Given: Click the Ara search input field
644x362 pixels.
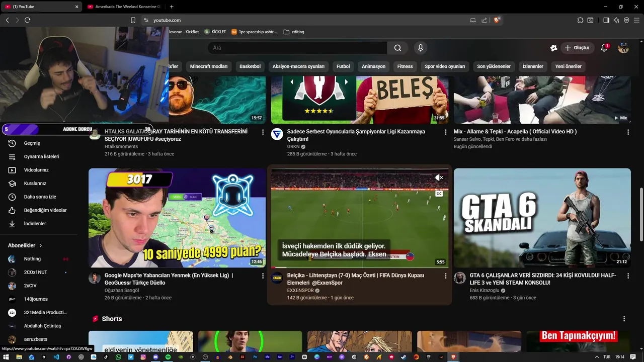Looking at the screenshot, I should pos(297,48).
